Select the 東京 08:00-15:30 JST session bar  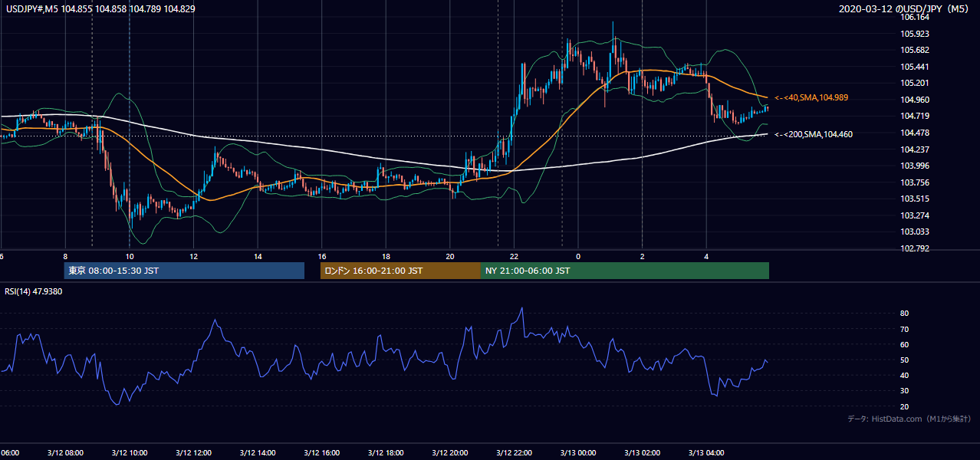click(x=184, y=271)
